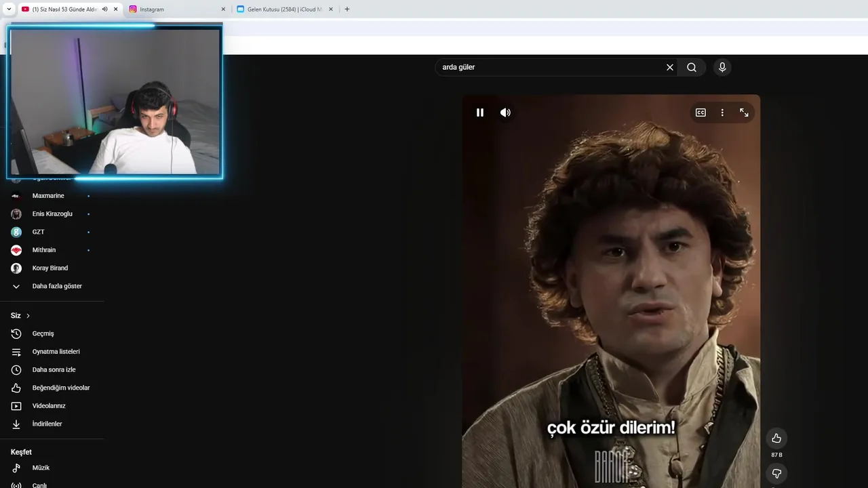Click the Geçmiş history clock icon

click(16, 333)
